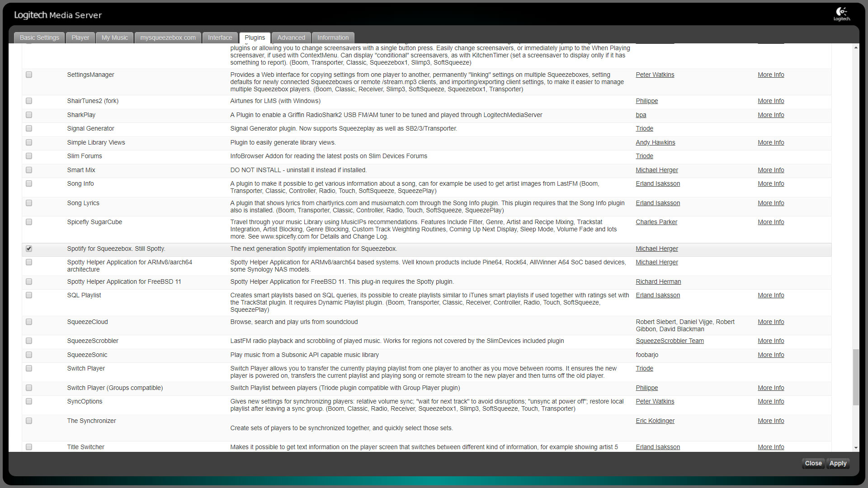
Task: Enable the Title Switcher checkbox
Action: (x=29, y=447)
